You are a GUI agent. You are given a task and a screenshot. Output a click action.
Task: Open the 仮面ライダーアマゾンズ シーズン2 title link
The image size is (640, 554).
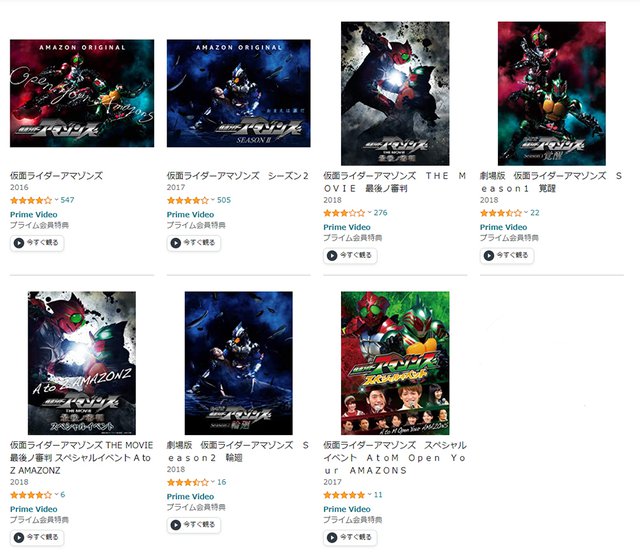click(x=238, y=176)
